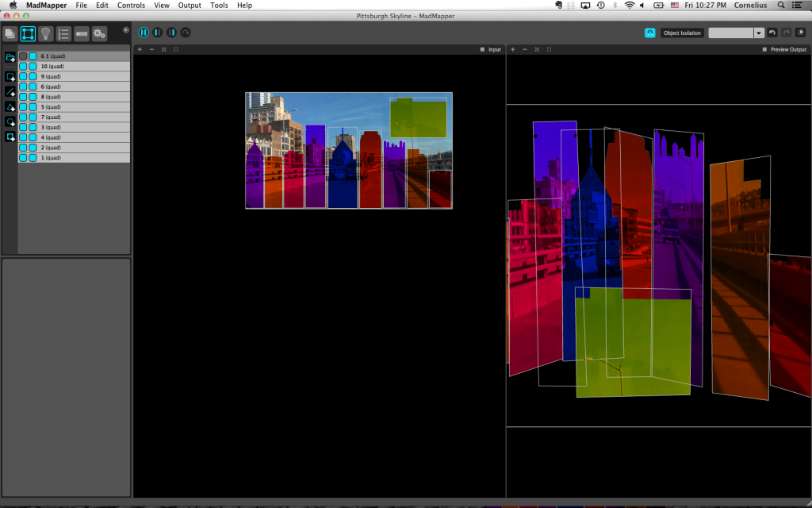Toggle the snap magnet icon near Object Isolation

point(649,33)
